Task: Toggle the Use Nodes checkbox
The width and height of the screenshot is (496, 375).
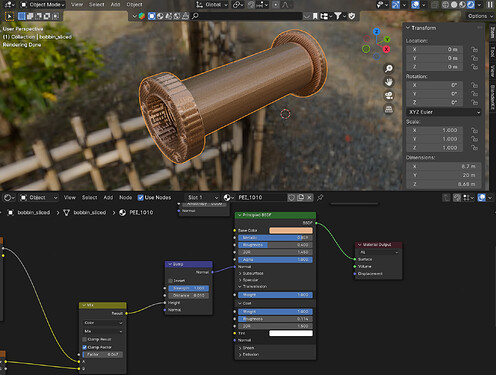Action: point(141,198)
